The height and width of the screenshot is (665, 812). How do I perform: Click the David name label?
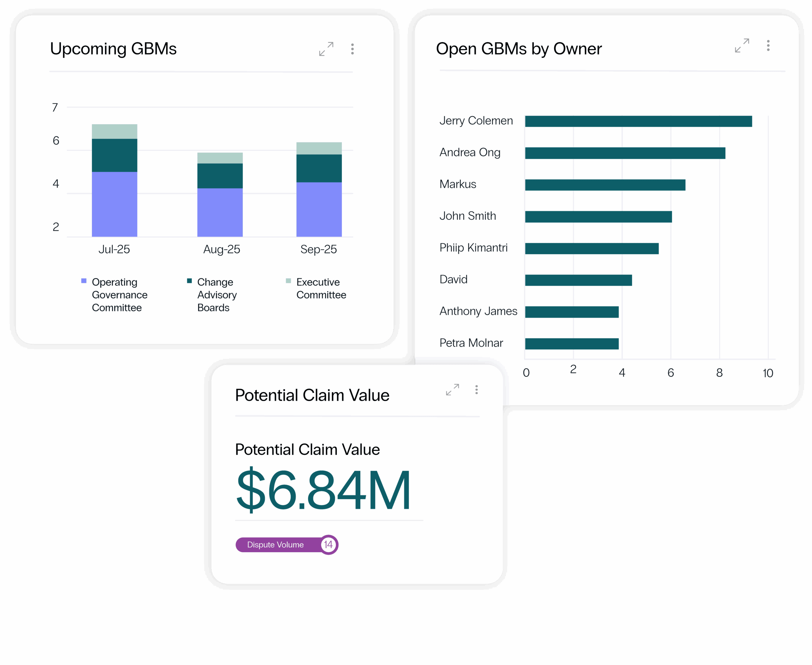(454, 280)
